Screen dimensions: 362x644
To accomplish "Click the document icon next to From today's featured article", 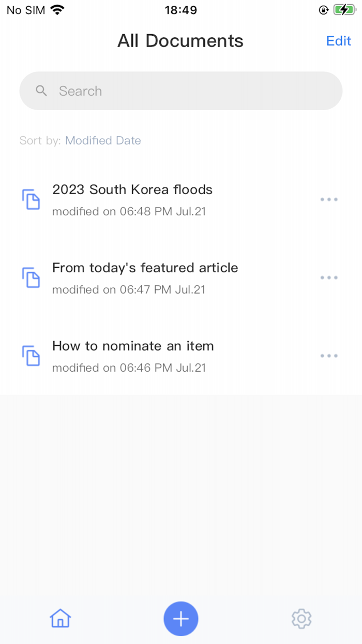I will [x=31, y=277].
